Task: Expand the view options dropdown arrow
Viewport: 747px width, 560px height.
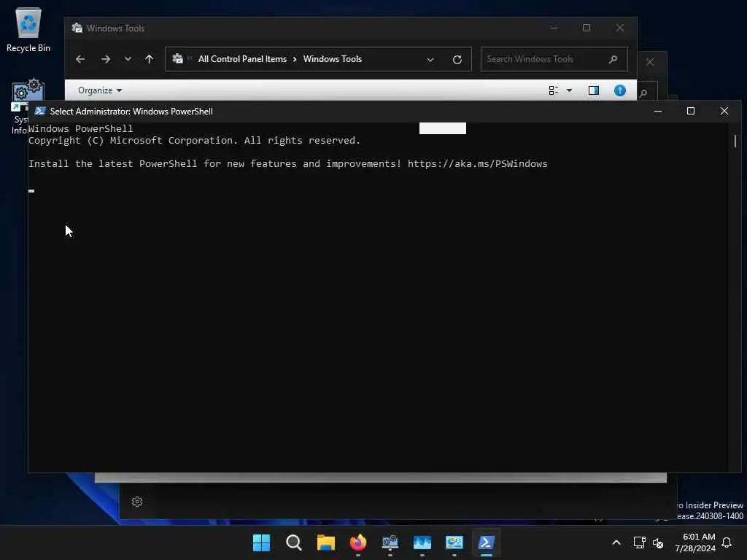Action: (x=569, y=90)
